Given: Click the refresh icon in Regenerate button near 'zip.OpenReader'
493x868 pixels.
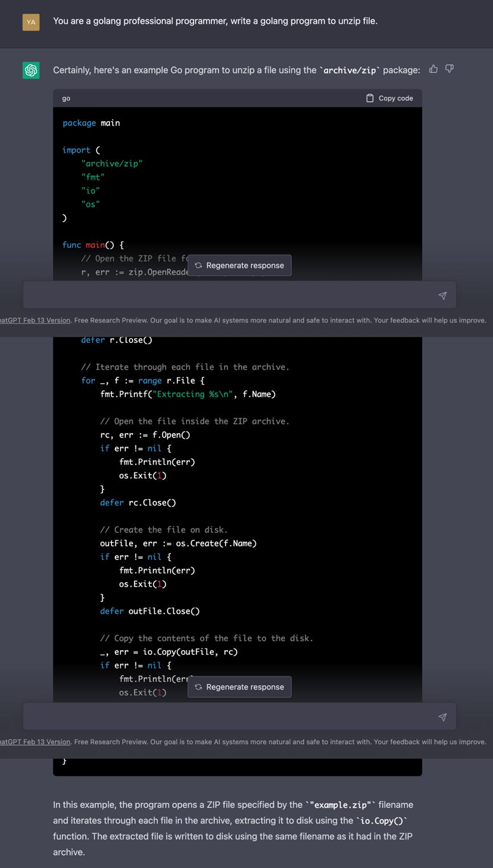Looking at the screenshot, I should tap(198, 265).
